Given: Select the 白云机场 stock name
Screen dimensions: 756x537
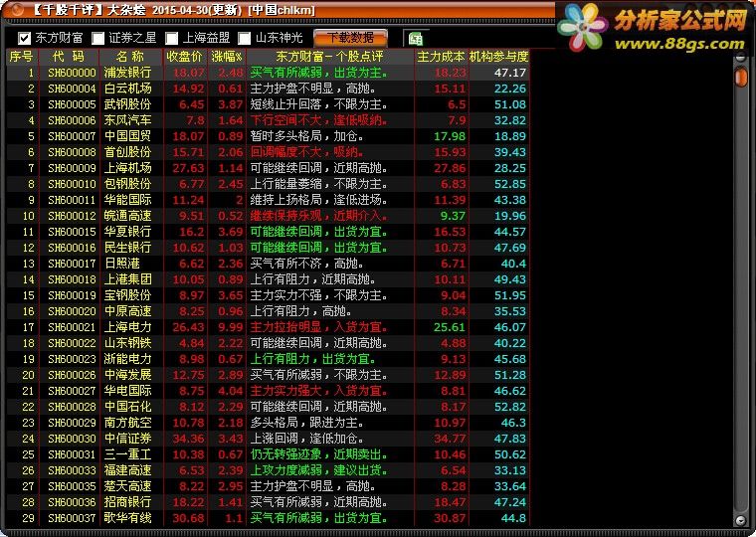Looking at the screenshot, I should pos(127,89).
